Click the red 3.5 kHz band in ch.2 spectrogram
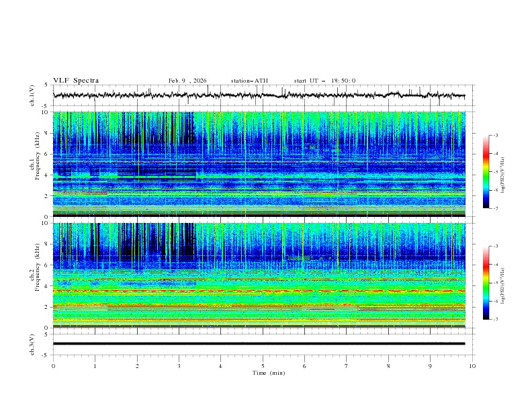 point(259,291)
